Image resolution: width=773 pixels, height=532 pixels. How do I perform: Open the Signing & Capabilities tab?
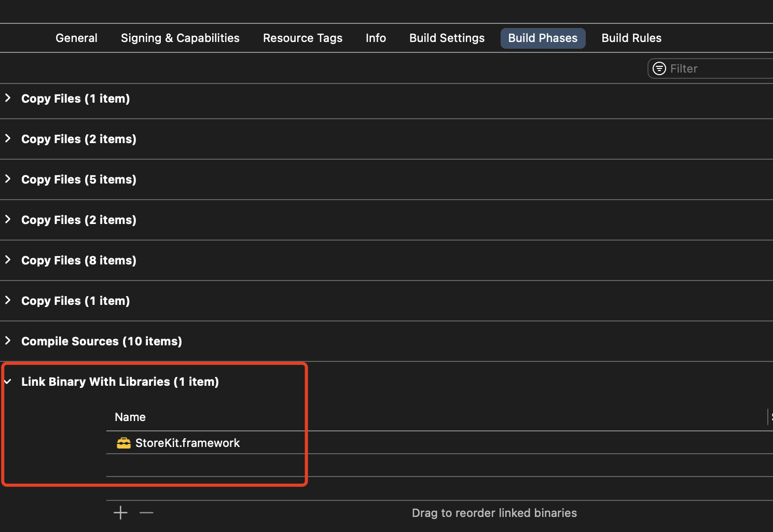pyautogui.click(x=180, y=38)
